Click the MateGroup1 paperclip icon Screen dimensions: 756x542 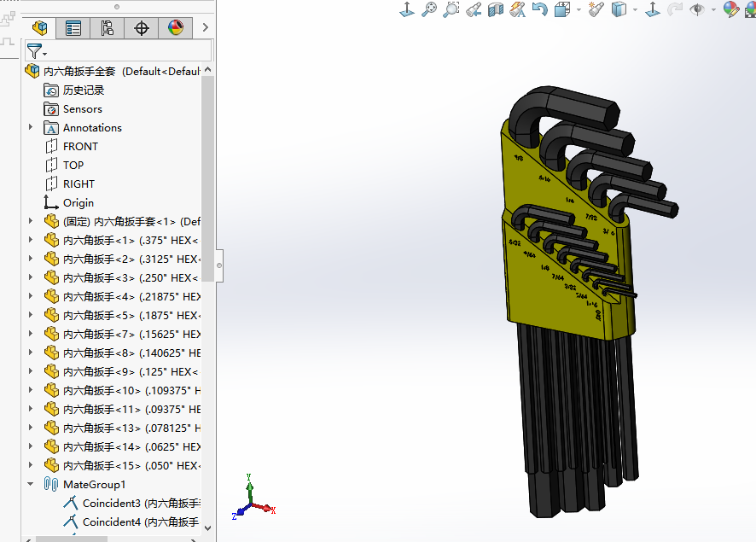pyautogui.click(x=51, y=484)
